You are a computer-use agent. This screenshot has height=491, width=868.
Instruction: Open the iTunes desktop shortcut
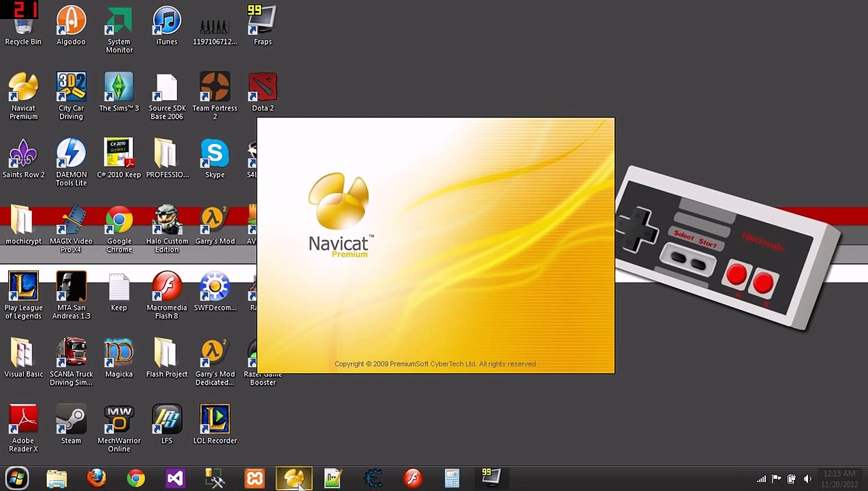pyautogui.click(x=166, y=22)
